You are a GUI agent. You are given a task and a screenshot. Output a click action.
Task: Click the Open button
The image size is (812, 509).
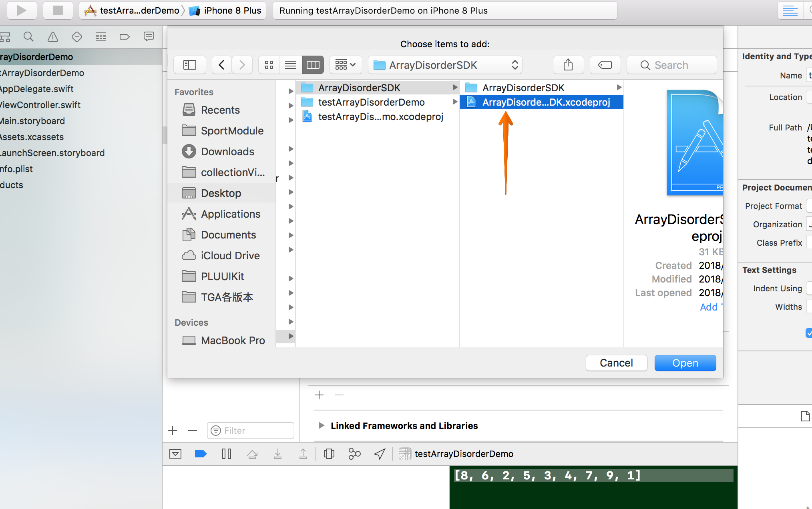tap(685, 363)
